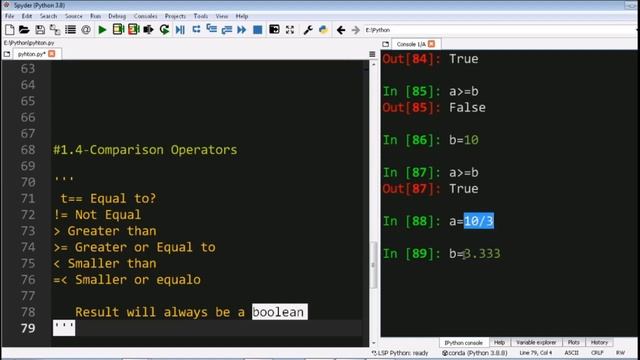Screen dimensions: 640x360
Task: Close the Console 1/A tab
Action: point(431,43)
